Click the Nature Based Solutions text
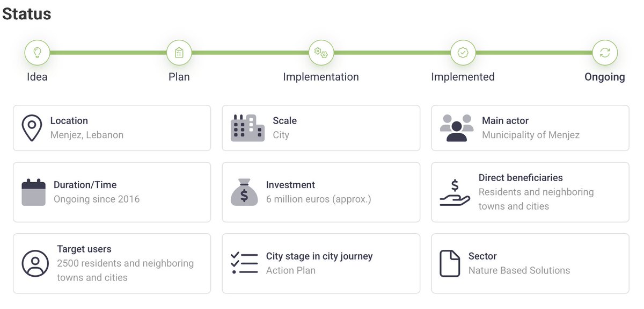The image size is (644, 309). [x=519, y=270]
